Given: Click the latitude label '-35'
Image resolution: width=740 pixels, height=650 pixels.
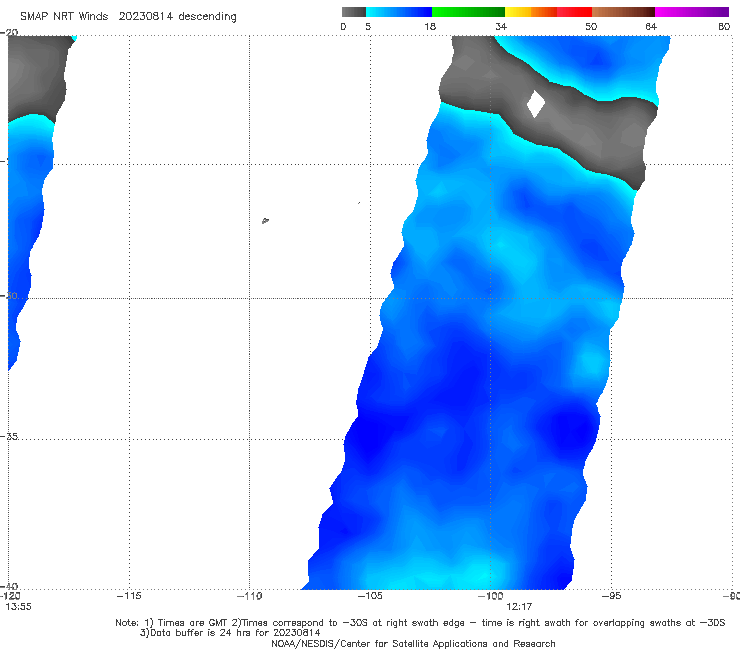Looking at the screenshot, I should tap(9, 437).
